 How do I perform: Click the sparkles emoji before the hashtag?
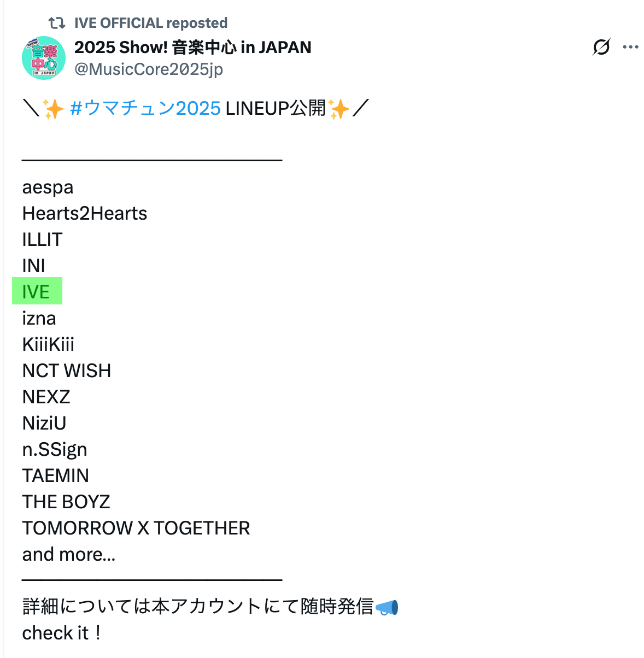point(54,109)
